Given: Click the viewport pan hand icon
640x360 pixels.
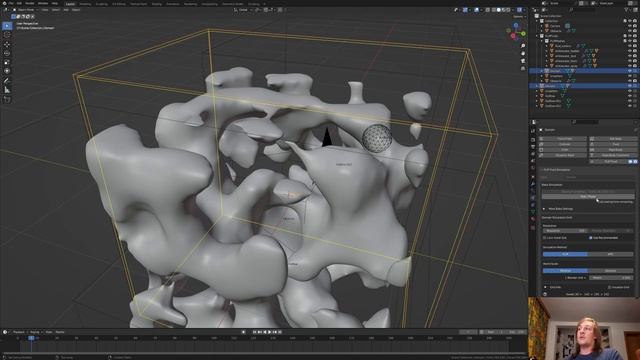Looking at the screenshot, I should click(x=523, y=53).
